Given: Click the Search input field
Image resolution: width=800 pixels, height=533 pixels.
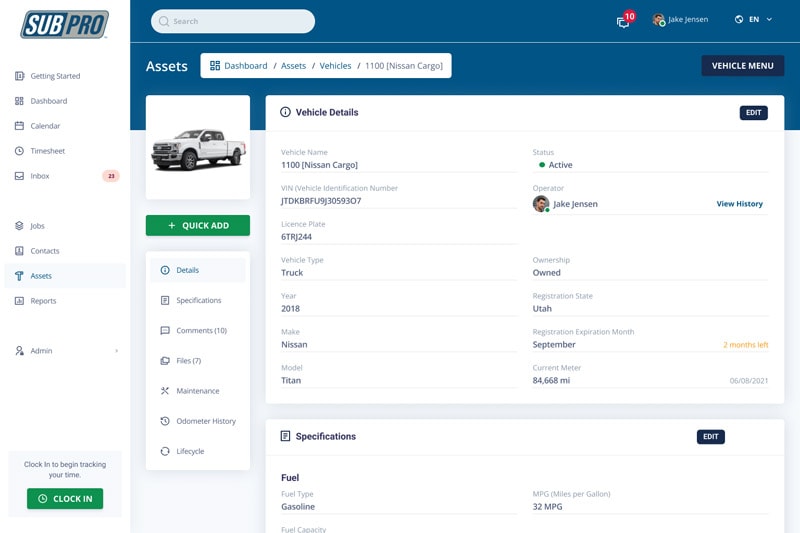Looking at the screenshot, I should (x=233, y=21).
